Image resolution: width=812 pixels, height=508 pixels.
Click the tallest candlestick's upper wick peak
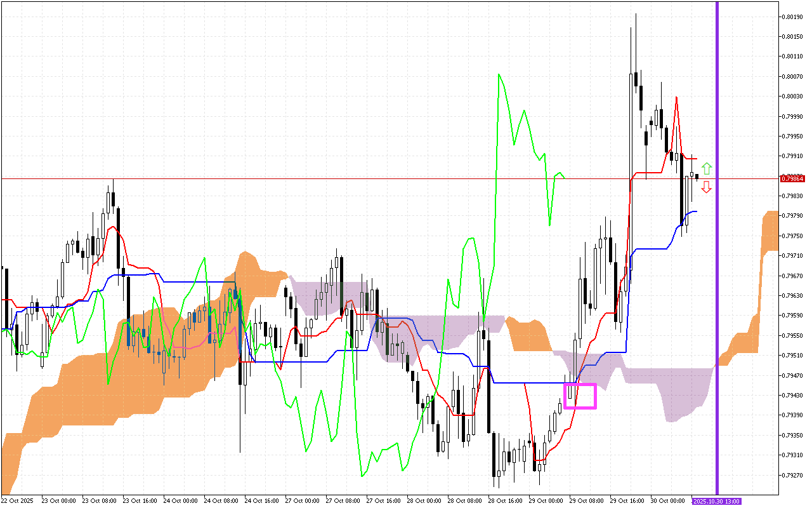coord(635,15)
